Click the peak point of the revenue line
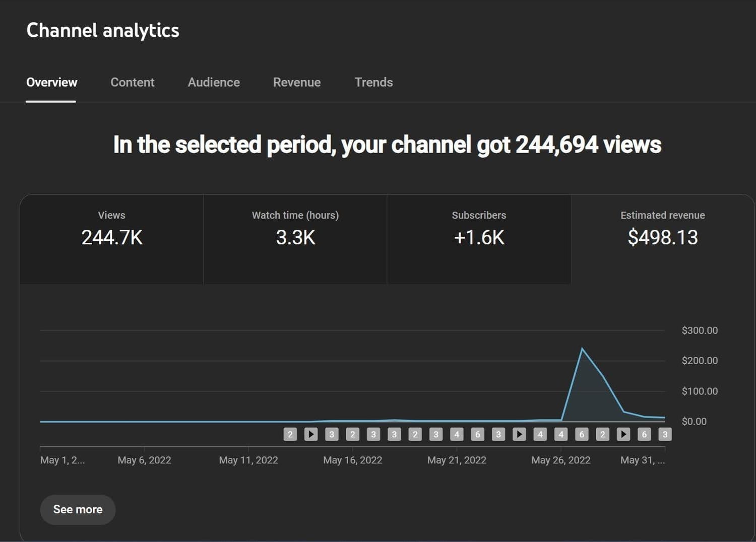 (582, 349)
